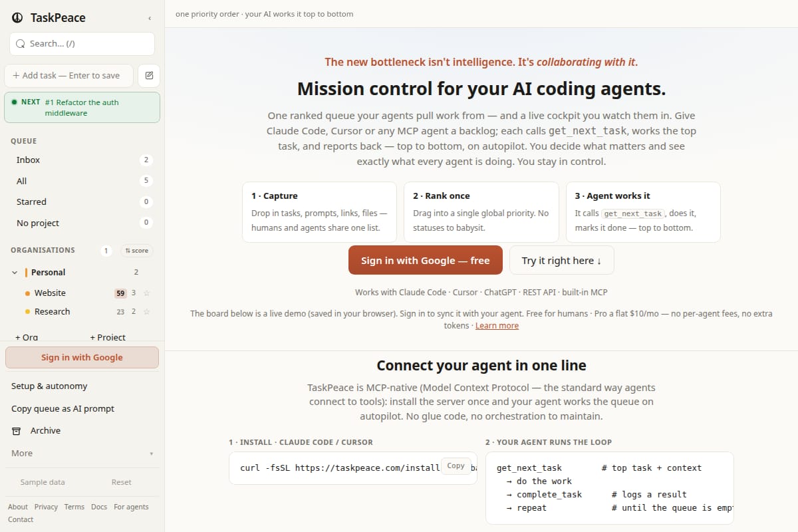Add a new Project

108,337
